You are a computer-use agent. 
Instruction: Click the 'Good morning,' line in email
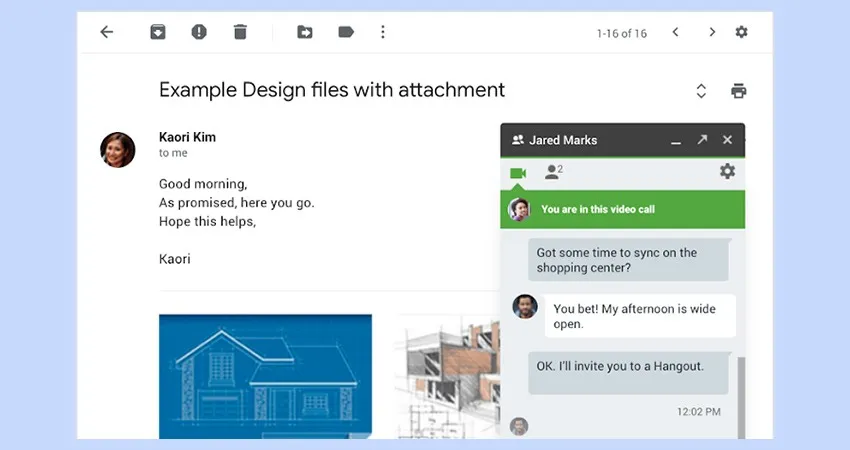(203, 184)
